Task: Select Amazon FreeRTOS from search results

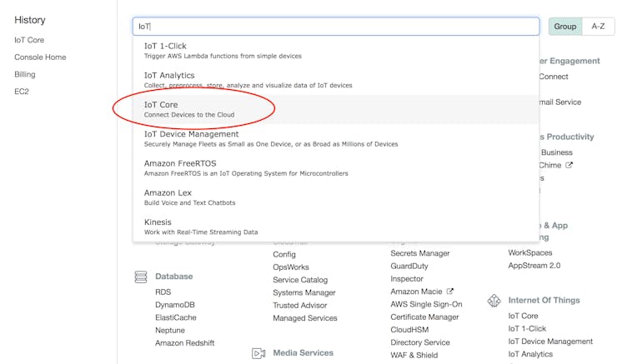Action: coord(336,168)
